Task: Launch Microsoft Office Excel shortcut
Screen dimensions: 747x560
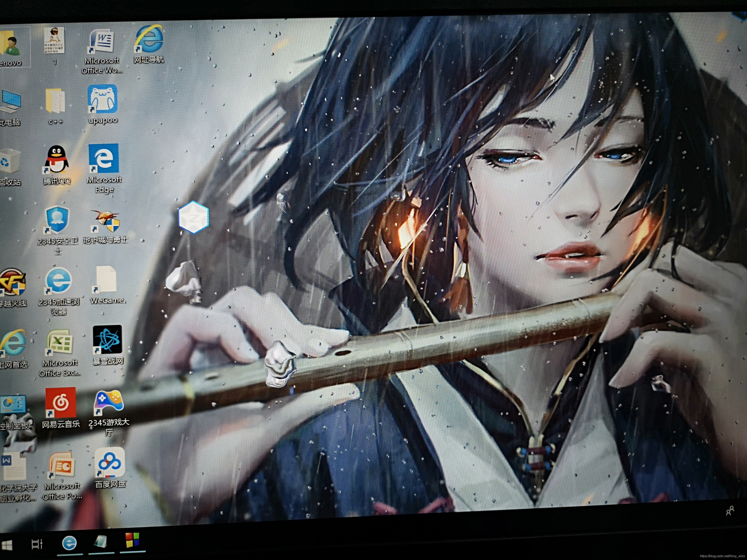Action: (x=60, y=343)
